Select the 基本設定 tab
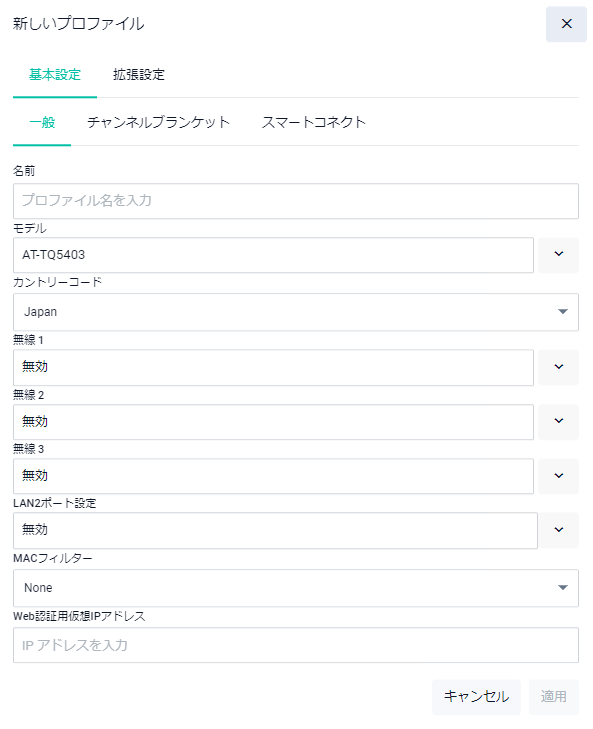593x729 pixels. click(x=55, y=75)
